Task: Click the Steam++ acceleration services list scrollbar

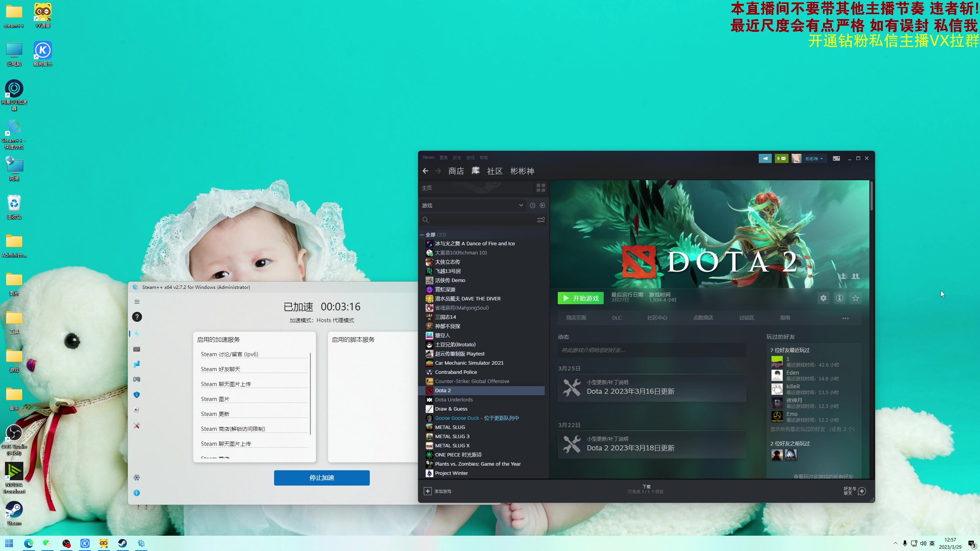Action: point(310,394)
